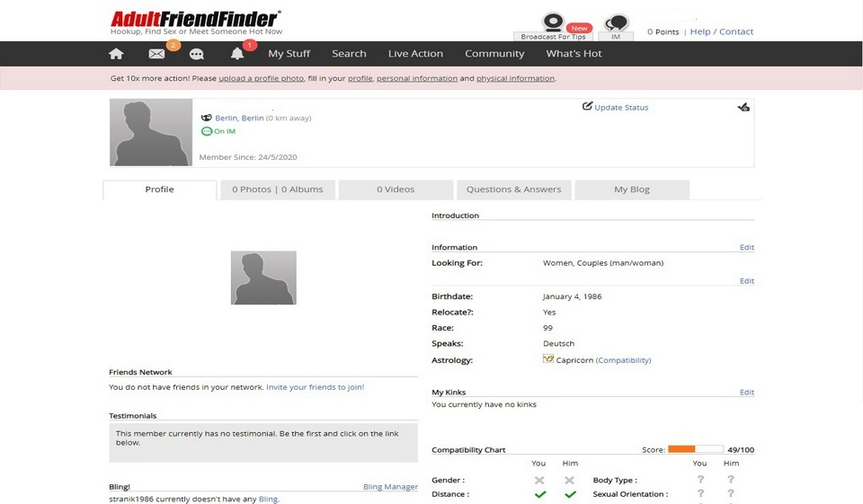Click the upload a profile photo link
The height and width of the screenshot is (504, 863).
261,78
